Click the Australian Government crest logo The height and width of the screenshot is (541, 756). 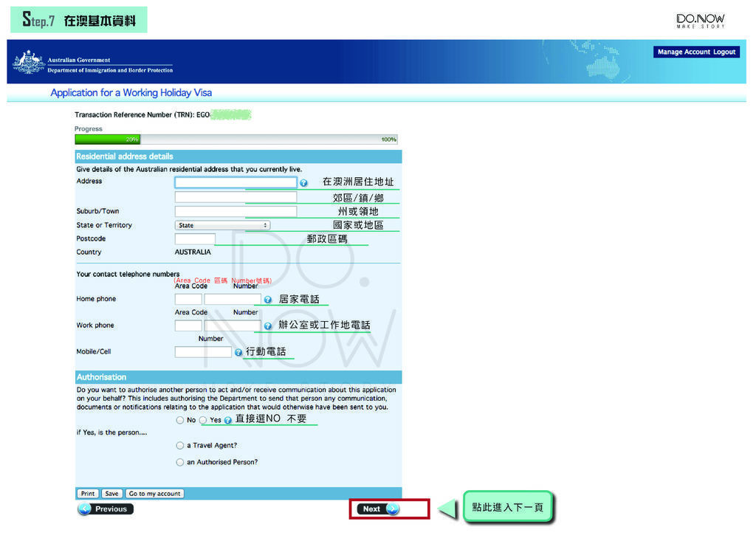29,62
